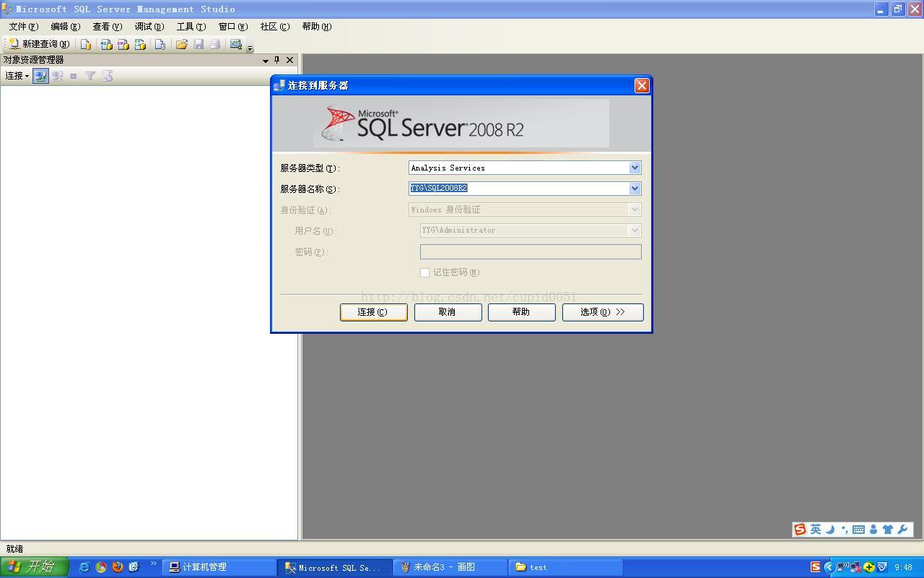Switch to 未命名3 - 画图 taskbar window
Image resolution: width=924 pixels, height=578 pixels.
[450, 567]
